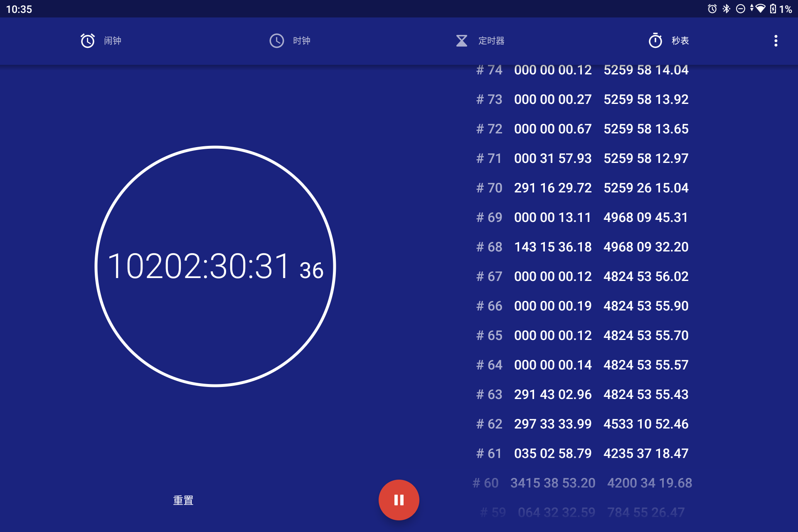Tap the 重置 reset button
Viewport: 798px width, 532px height.
click(x=183, y=500)
